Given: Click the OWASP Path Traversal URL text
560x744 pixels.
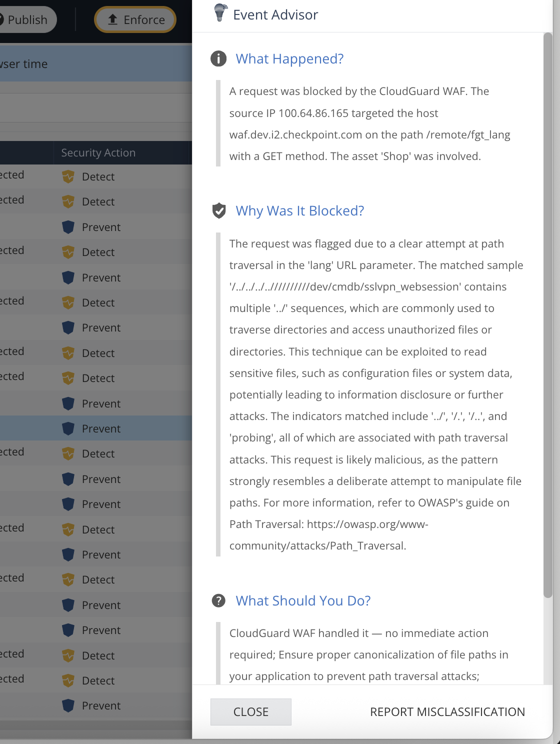Looking at the screenshot, I should click(329, 535).
